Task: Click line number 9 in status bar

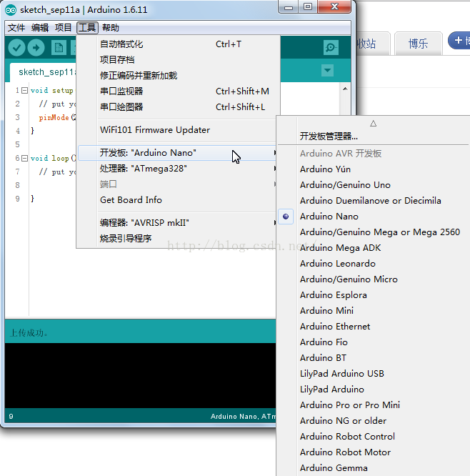Action: [11, 417]
